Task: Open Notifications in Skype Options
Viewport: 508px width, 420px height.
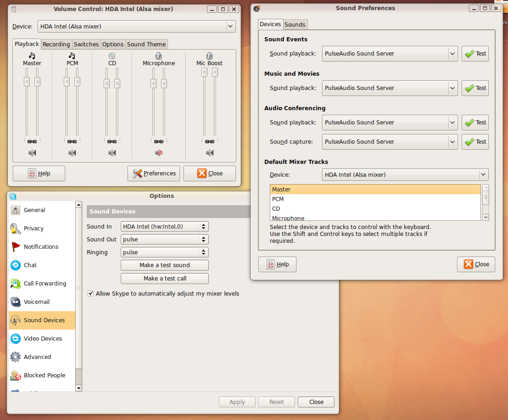Action: [42, 246]
